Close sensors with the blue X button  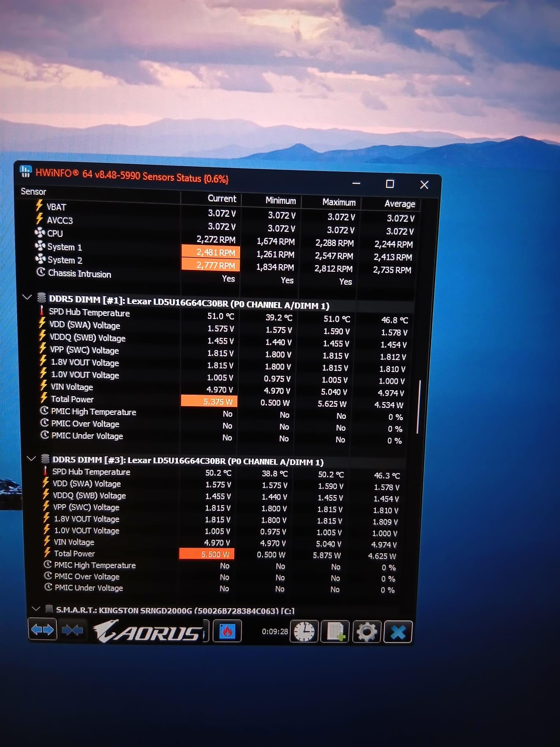pyautogui.click(x=398, y=632)
